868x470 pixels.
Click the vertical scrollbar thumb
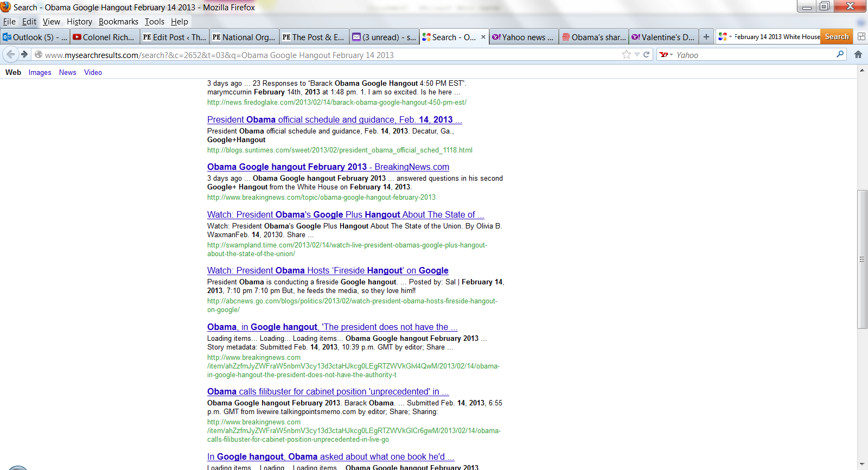tap(862, 259)
